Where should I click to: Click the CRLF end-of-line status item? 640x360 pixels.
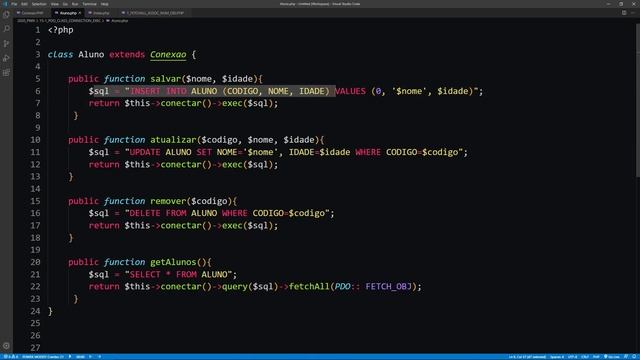coord(585,357)
